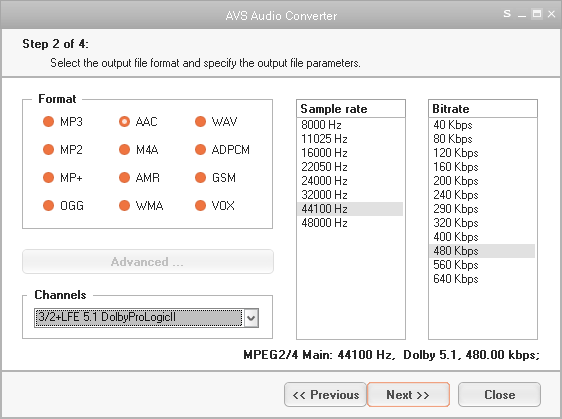Select 200 Kbps bitrate

click(482, 181)
